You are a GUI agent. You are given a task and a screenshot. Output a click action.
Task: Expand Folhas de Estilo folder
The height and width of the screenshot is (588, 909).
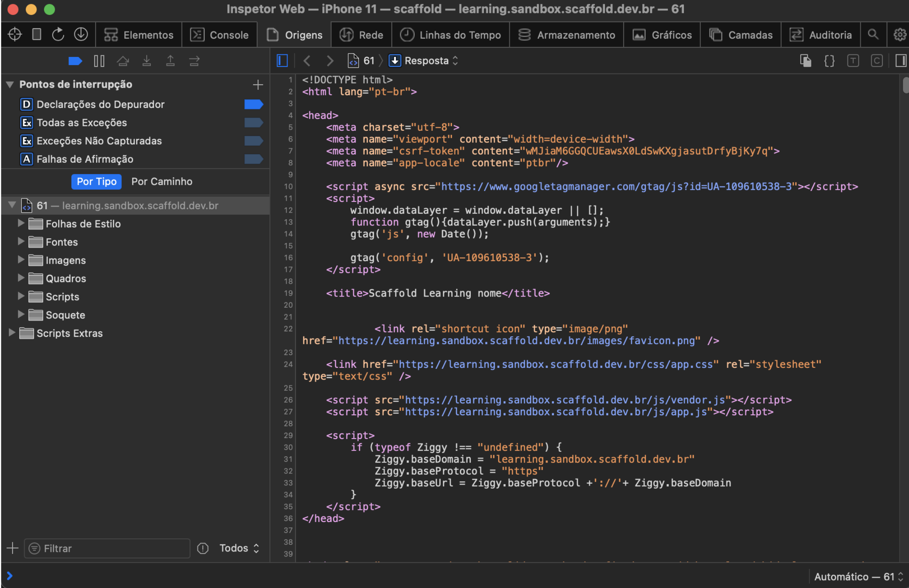coord(21,223)
